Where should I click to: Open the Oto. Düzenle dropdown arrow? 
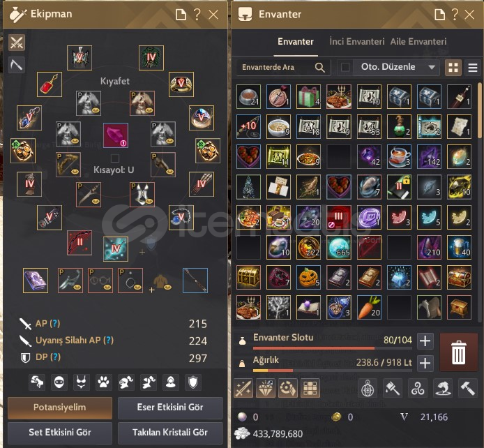(432, 67)
